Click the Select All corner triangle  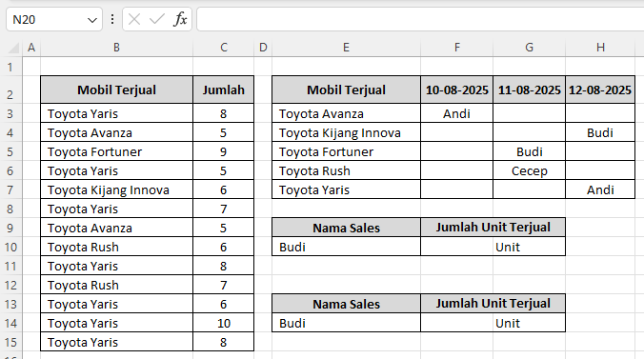[13, 48]
